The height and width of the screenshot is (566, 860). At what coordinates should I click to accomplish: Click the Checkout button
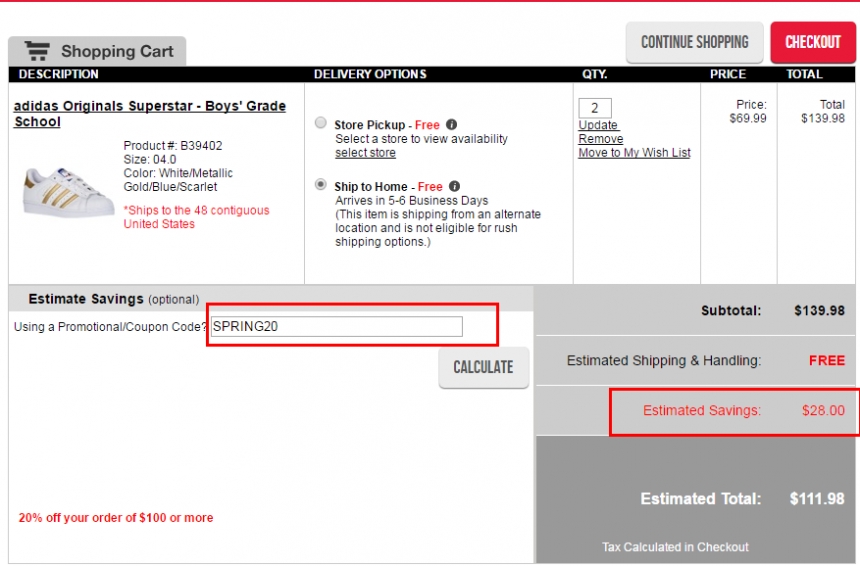pyautogui.click(x=813, y=42)
